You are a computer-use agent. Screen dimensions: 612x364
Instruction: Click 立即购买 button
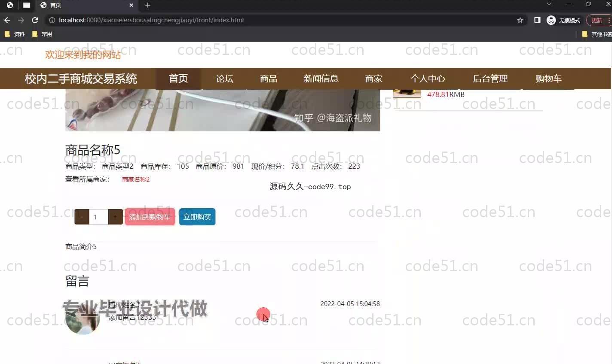(x=197, y=217)
